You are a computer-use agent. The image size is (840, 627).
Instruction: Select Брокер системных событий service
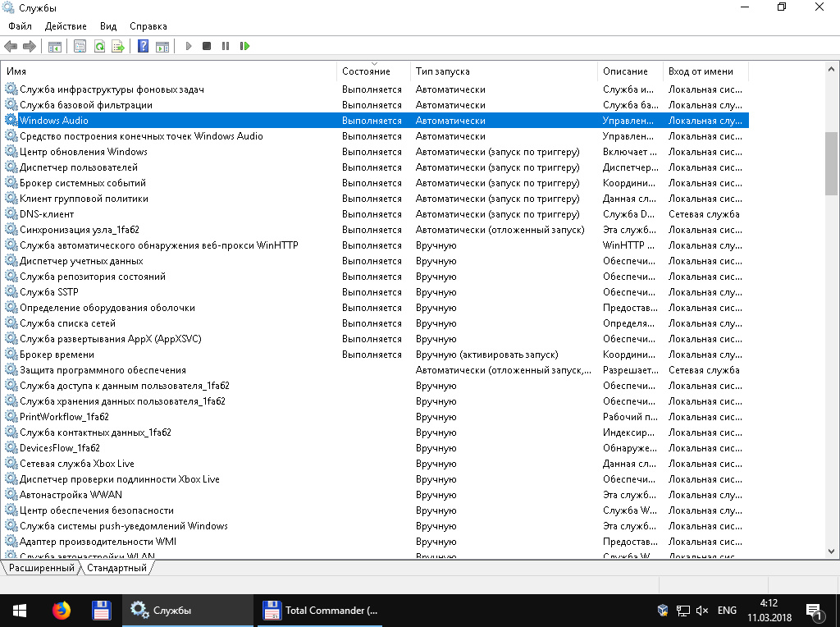[x=83, y=183]
